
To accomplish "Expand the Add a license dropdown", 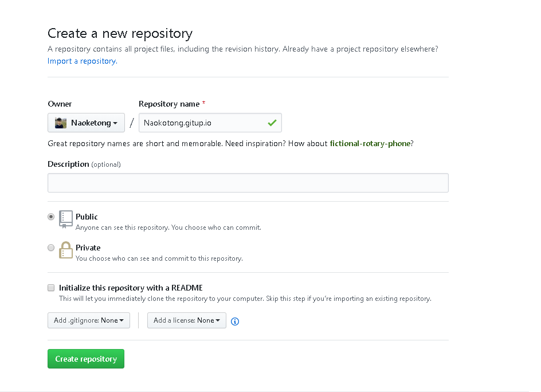I will pyautogui.click(x=187, y=320).
